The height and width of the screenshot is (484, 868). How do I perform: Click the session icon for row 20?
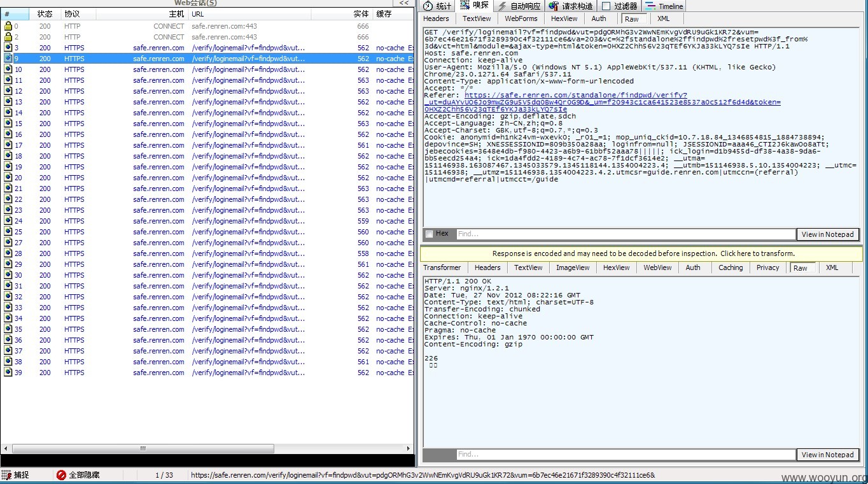[8, 178]
